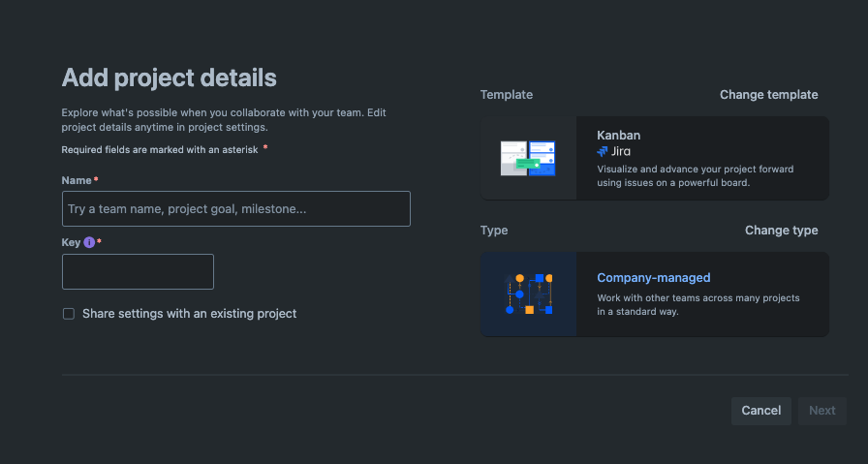Select the Kanban board illustration

528,158
